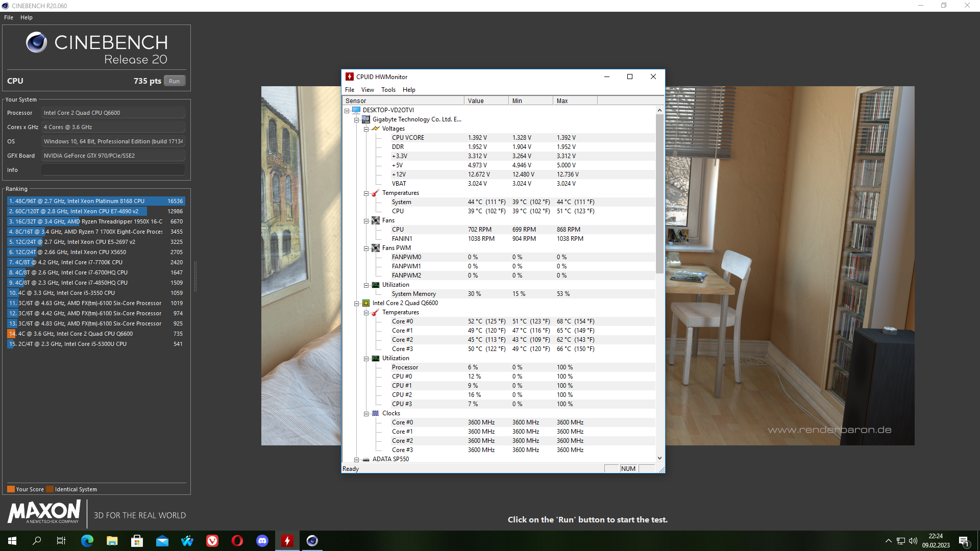Click the Opera browser taskbar icon
The image size is (980, 551).
(237, 541)
